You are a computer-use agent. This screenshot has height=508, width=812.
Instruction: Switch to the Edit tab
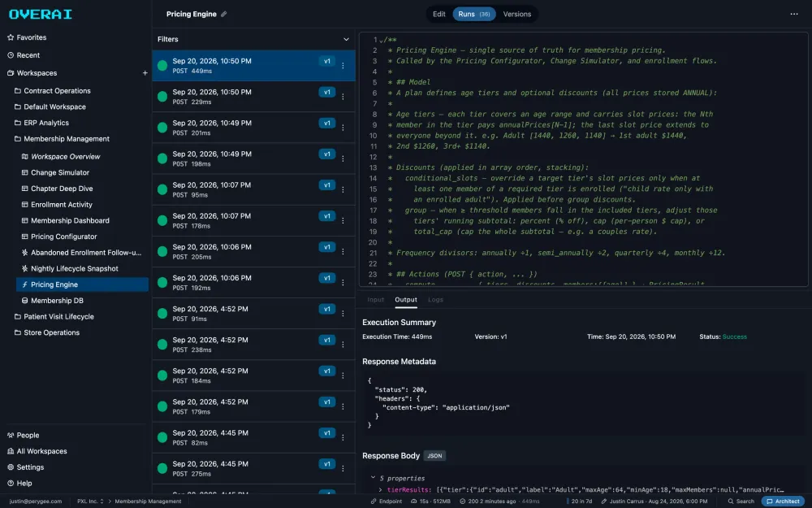[x=439, y=14]
